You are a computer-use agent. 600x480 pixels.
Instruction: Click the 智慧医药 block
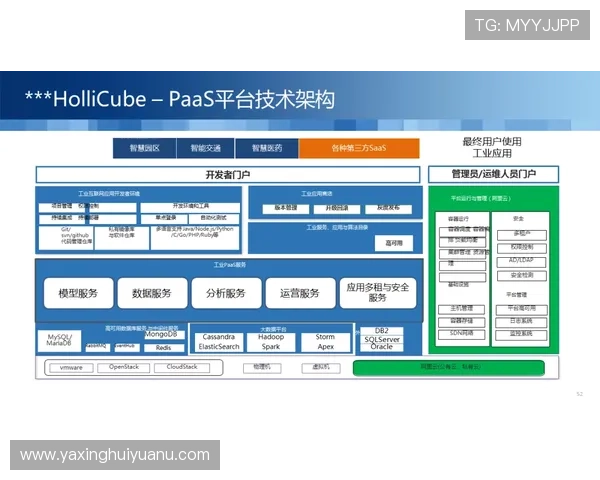(x=266, y=148)
